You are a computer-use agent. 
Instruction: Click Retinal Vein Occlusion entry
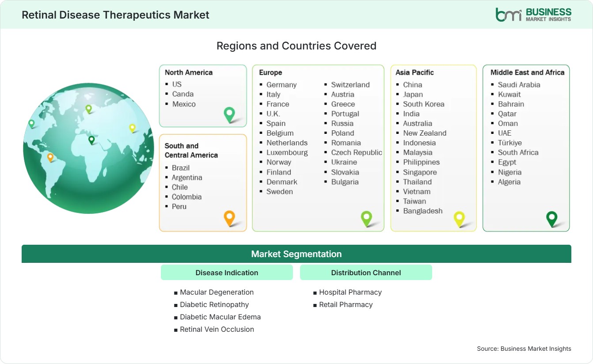pos(217,329)
